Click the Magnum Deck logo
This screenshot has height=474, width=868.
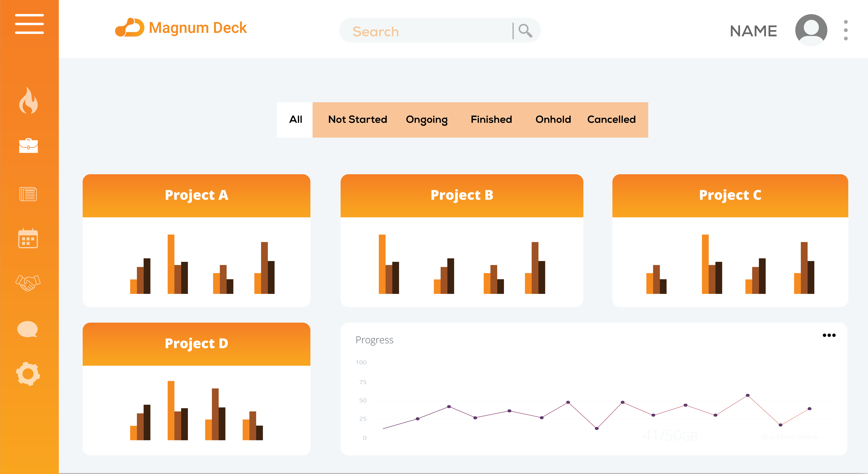tap(181, 28)
